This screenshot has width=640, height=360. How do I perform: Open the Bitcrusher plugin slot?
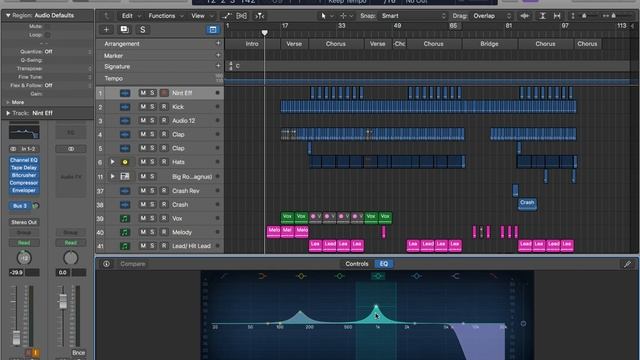[x=24, y=176]
